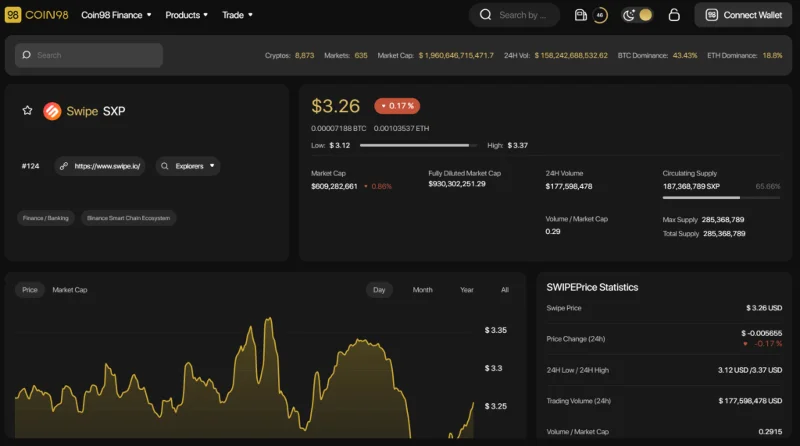This screenshot has width=800, height=446.
Task: Click the price chart line area
Action: pyautogui.click(x=244, y=378)
